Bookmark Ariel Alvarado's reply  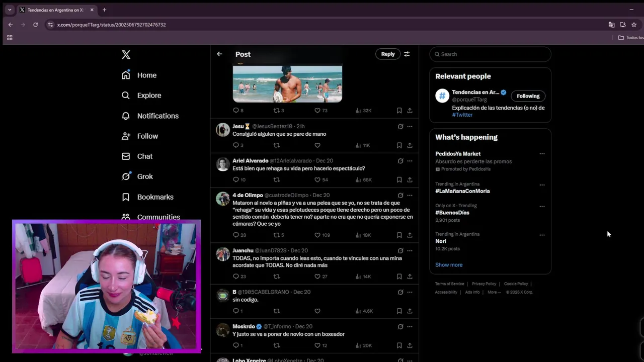tap(399, 179)
